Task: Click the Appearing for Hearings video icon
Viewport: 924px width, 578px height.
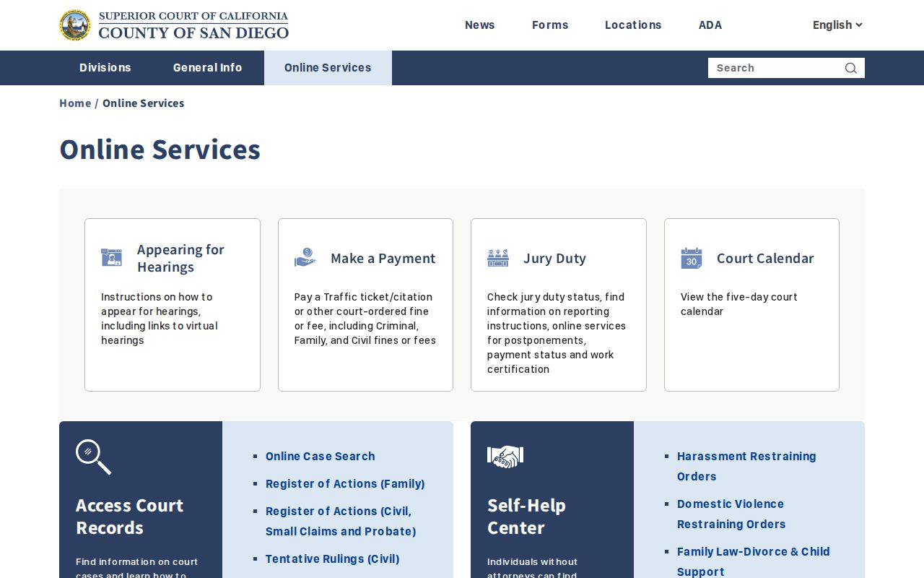Action: tap(111, 257)
